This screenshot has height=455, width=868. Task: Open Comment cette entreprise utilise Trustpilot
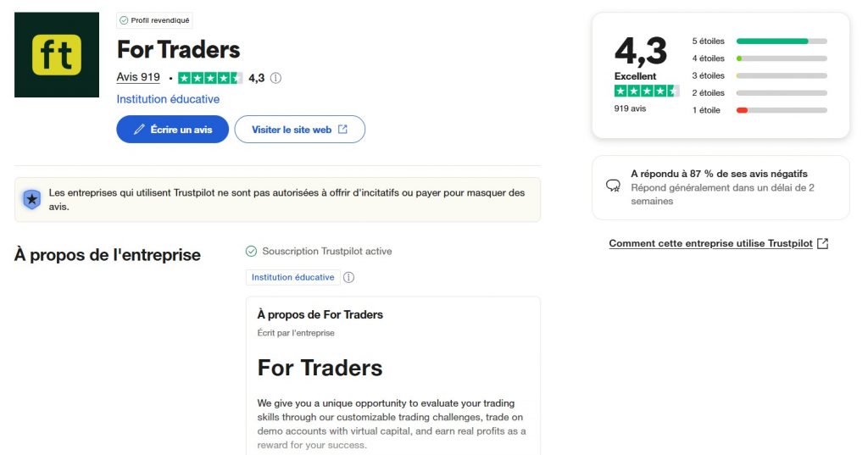(x=710, y=243)
